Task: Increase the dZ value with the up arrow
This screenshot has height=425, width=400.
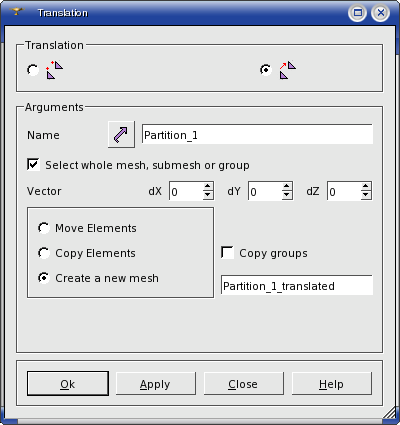Action: pyautogui.click(x=366, y=186)
